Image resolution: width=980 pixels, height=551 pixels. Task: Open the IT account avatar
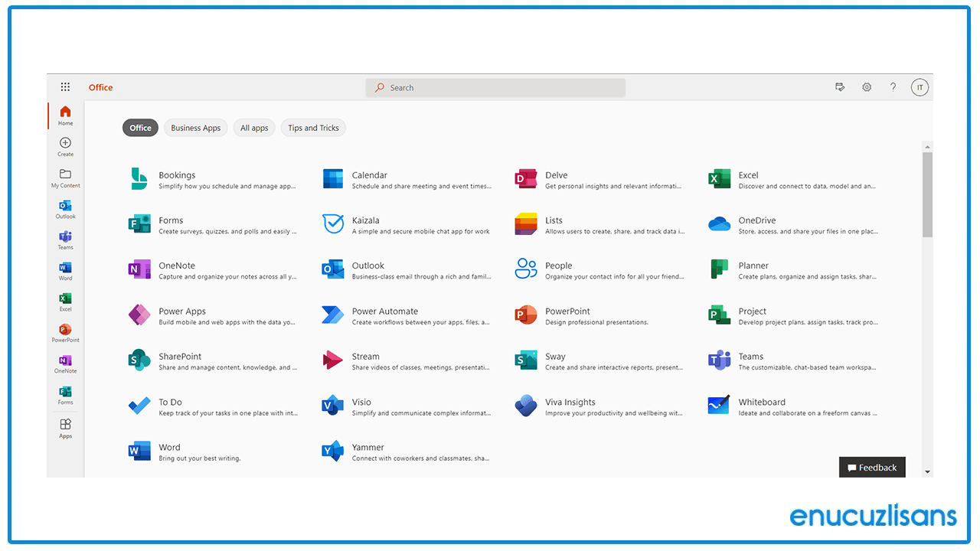pos(920,87)
